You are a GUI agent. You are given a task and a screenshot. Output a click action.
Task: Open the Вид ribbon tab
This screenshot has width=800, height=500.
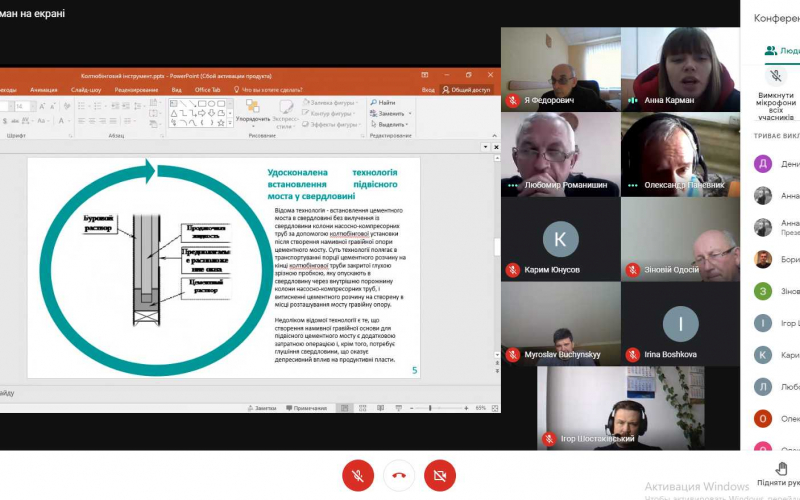[177, 90]
